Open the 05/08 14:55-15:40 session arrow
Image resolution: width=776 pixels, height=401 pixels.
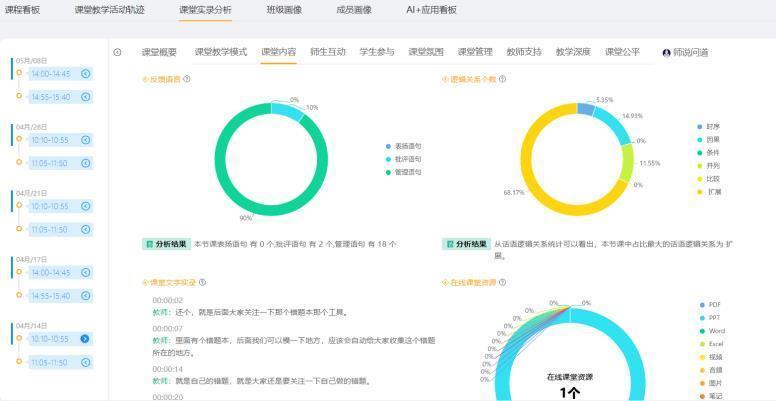[x=86, y=97]
